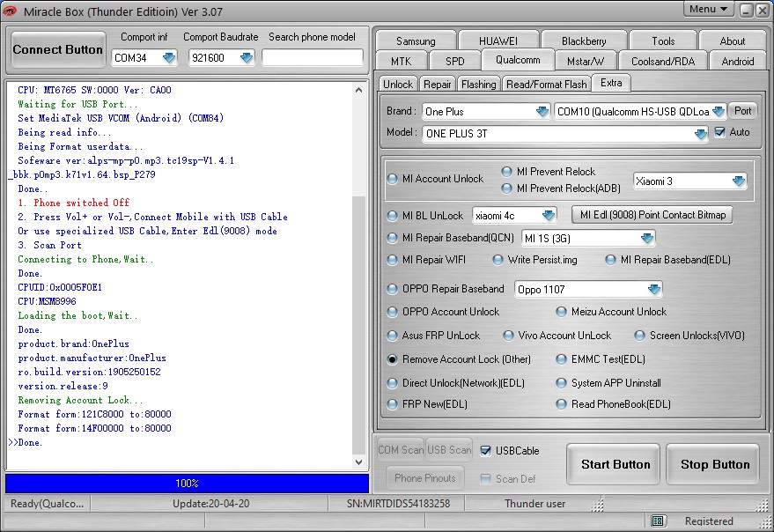
Task: Select MI Prevent Relock(ADB) radio option
Action: pos(506,188)
